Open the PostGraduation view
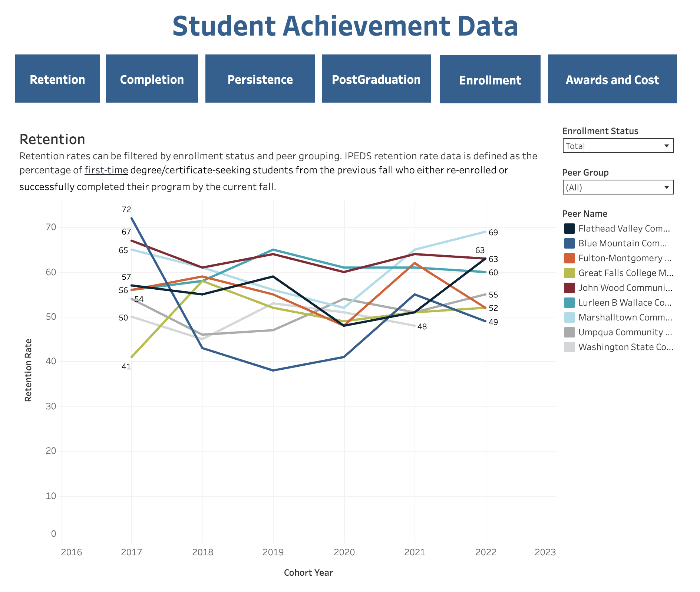The image size is (700, 592). [376, 79]
